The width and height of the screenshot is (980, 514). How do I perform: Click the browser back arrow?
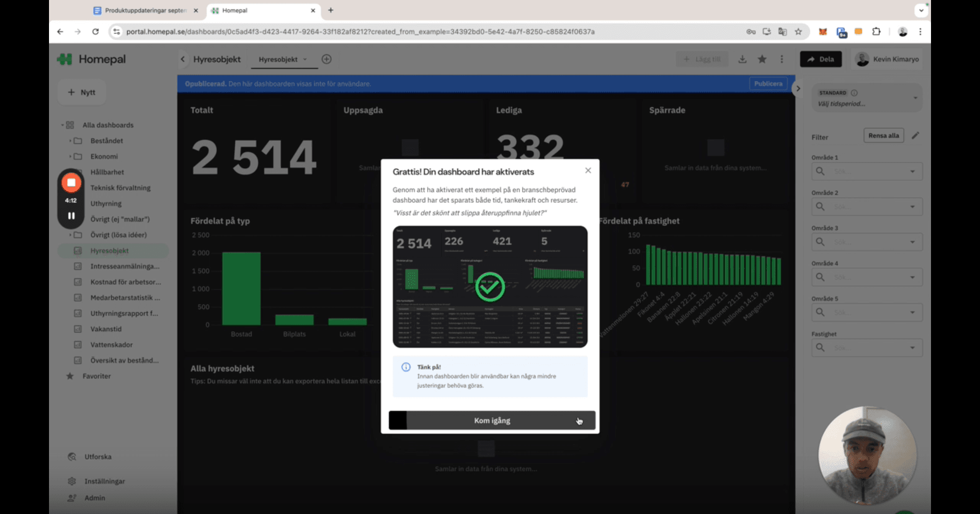pos(60,32)
